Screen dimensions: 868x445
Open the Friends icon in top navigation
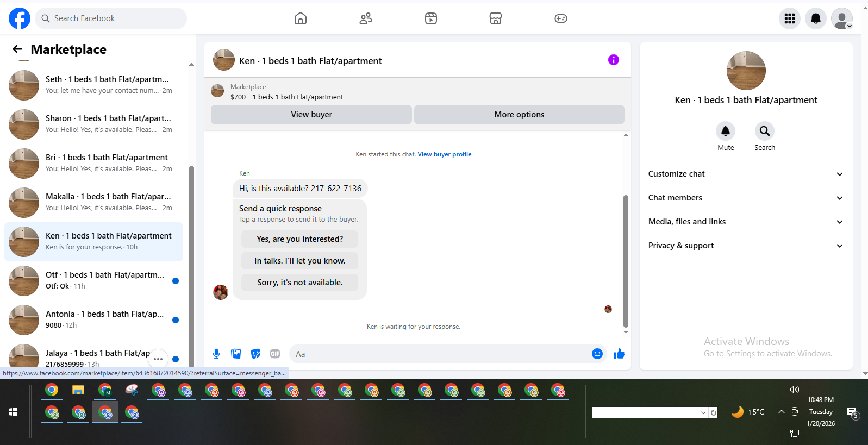pos(366,18)
